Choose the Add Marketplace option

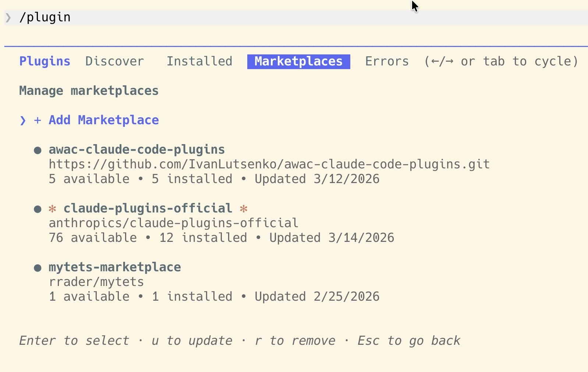pos(103,120)
